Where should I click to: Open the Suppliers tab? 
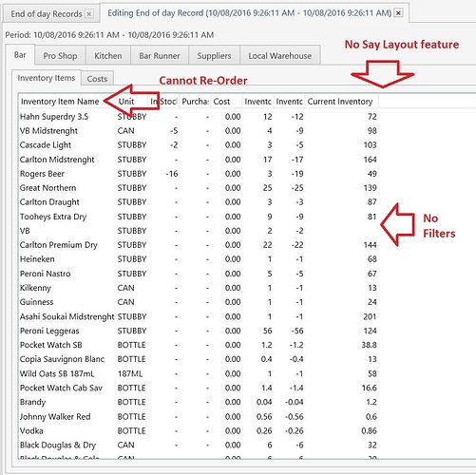pos(214,56)
